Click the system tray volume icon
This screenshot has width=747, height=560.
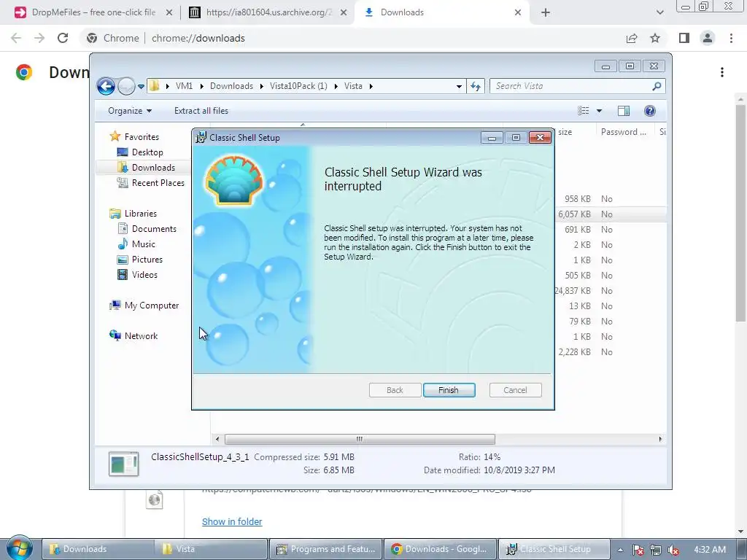673,550
